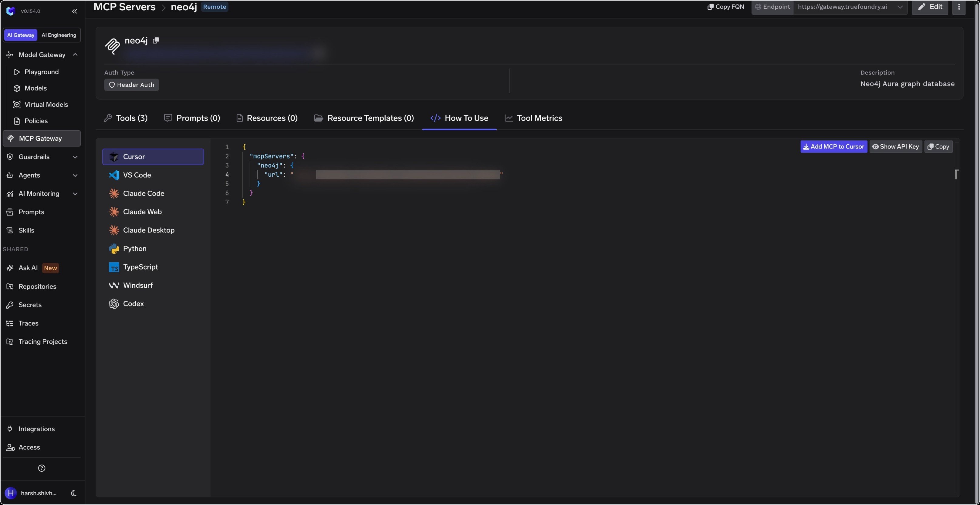Switch to AI Gateway mode
980x505 pixels.
click(21, 35)
